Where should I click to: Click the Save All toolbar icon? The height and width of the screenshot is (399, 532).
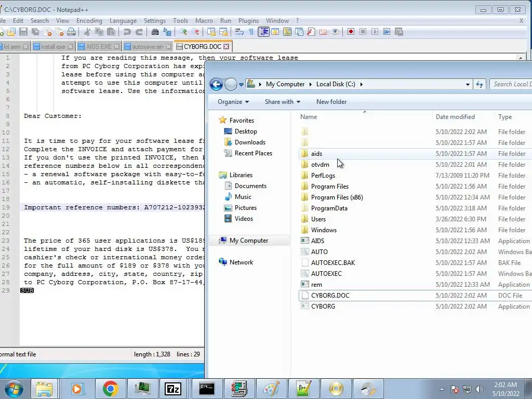(x=35, y=32)
